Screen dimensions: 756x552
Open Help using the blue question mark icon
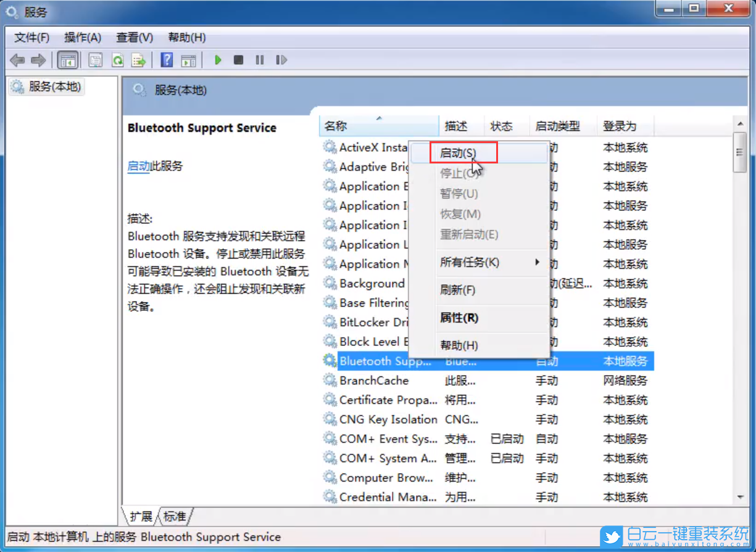pos(165,60)
